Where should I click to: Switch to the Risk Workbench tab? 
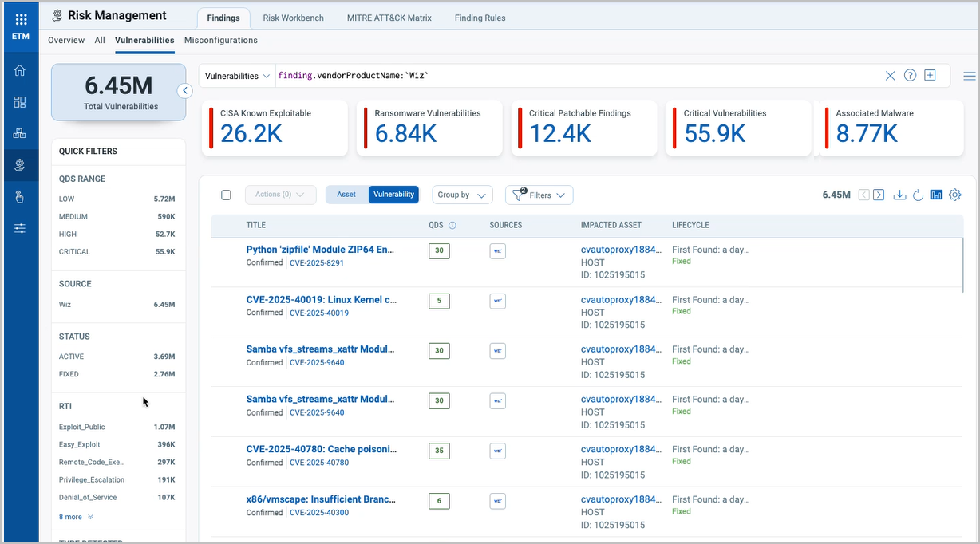click(293, 18)
